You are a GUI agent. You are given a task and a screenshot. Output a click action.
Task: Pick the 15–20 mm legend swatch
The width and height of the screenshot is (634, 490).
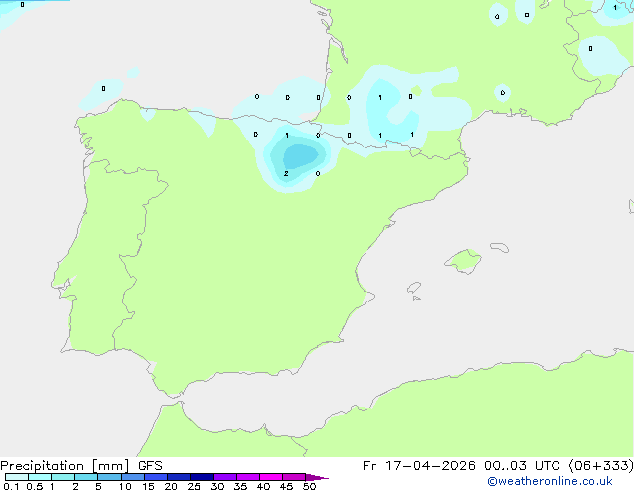156,477
